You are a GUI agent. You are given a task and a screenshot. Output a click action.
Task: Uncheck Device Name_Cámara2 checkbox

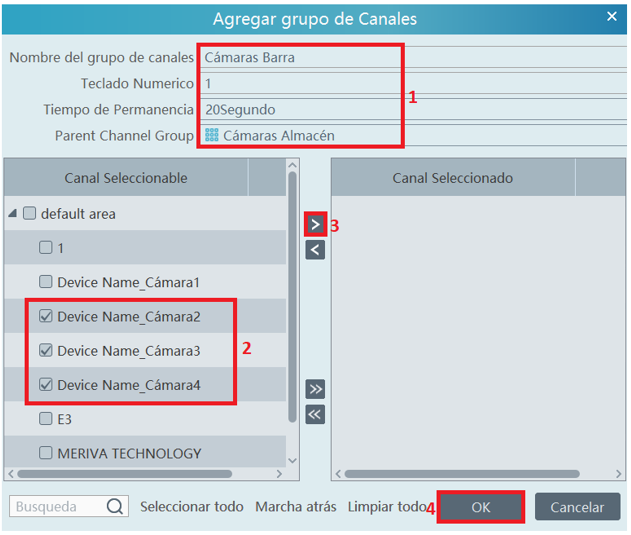pyautogui.click(x=46, y=317)
